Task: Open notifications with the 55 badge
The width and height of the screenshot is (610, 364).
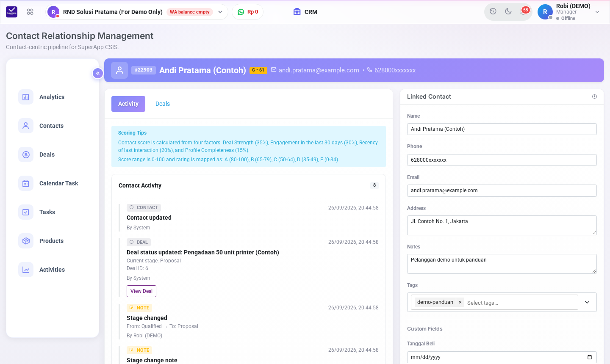Action: pyautogui.click(x=524, y=11)
